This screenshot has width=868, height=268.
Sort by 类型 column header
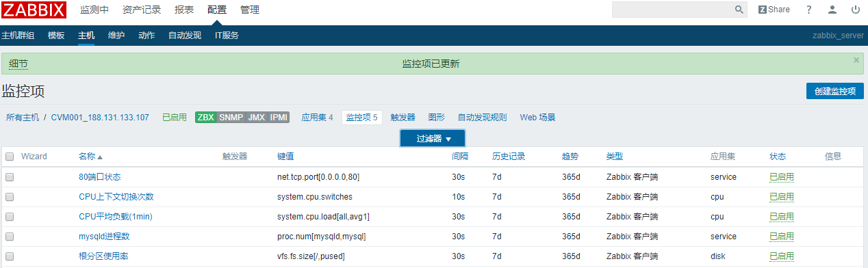pyautogui.click(x=615, y=157)
